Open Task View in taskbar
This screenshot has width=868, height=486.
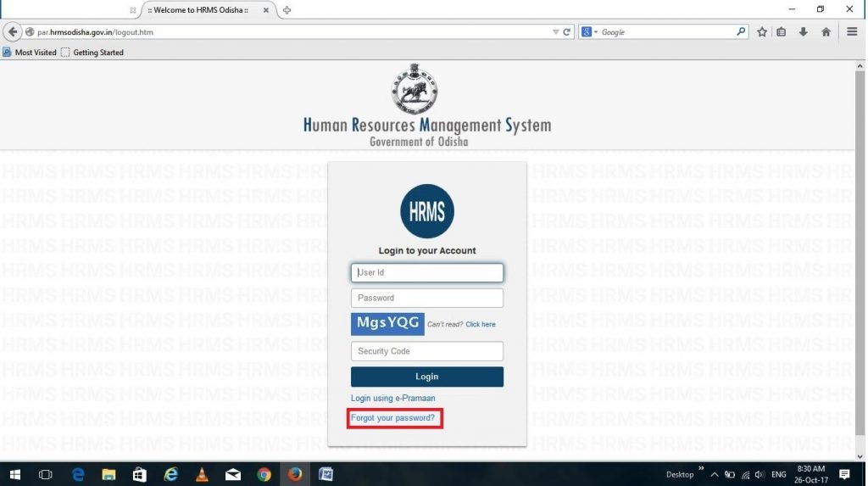point(46,474)
